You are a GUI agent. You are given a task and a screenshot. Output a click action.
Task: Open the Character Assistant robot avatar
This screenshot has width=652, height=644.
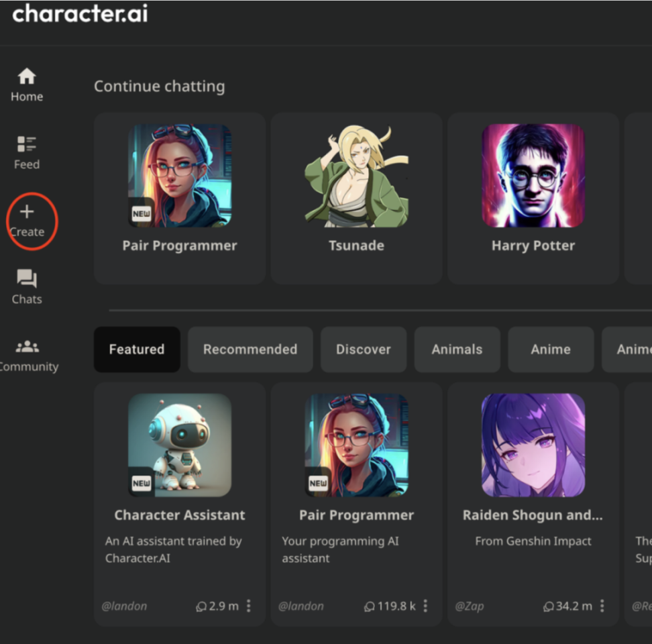[180, 445]
